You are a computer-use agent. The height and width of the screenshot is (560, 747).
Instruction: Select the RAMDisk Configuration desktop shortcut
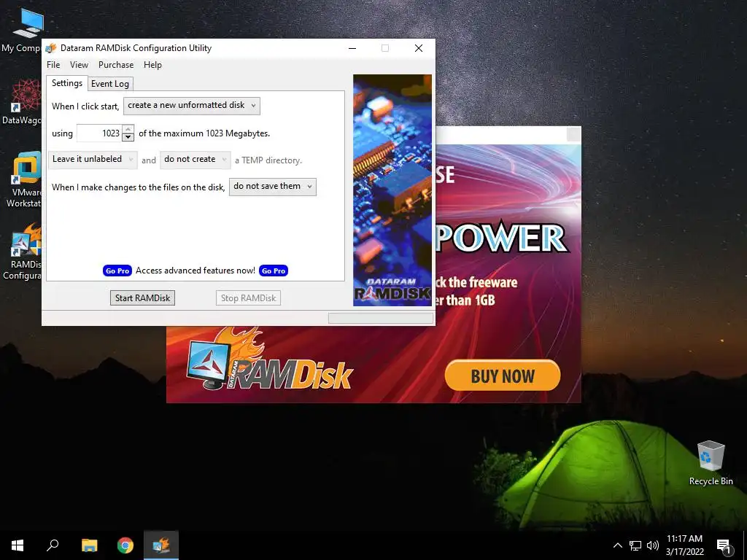pos(21,252)
